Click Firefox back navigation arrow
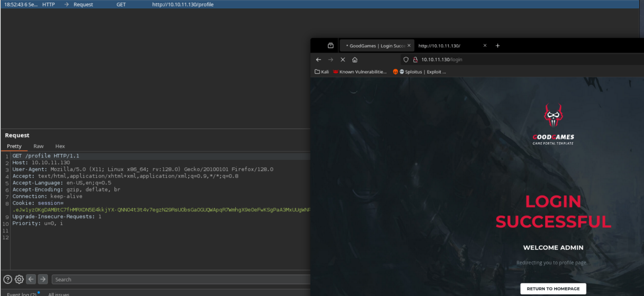The height and width of the screenshot is (296, 644). click(x=318, y=60)
